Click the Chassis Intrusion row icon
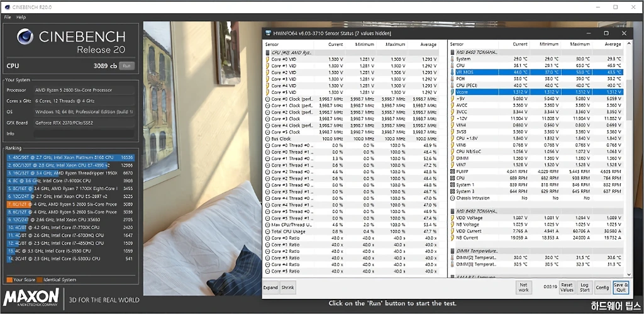Screen dimensions: 644x314 (452, 198)
